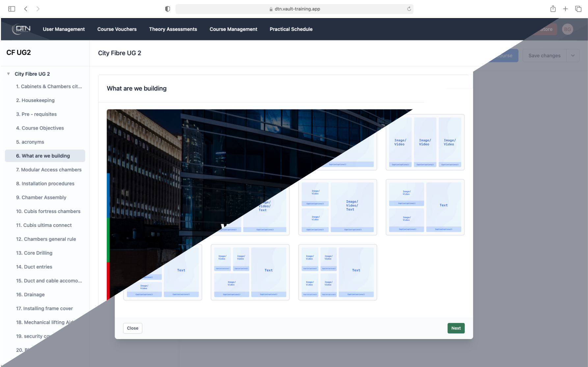Viewport: 588px width, 367px height.
Task: Select lesson 13. Core Drilling
Action: [x=34, y=253]
